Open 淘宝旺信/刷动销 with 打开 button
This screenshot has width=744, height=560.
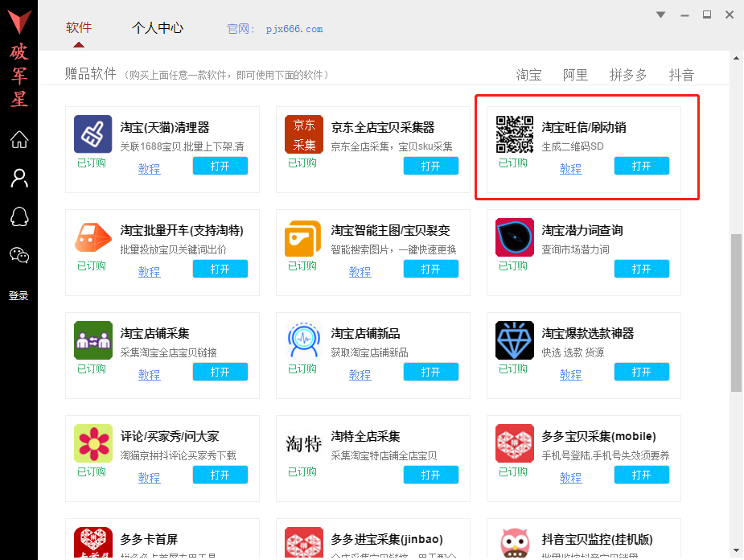click(x=642, y=166)
